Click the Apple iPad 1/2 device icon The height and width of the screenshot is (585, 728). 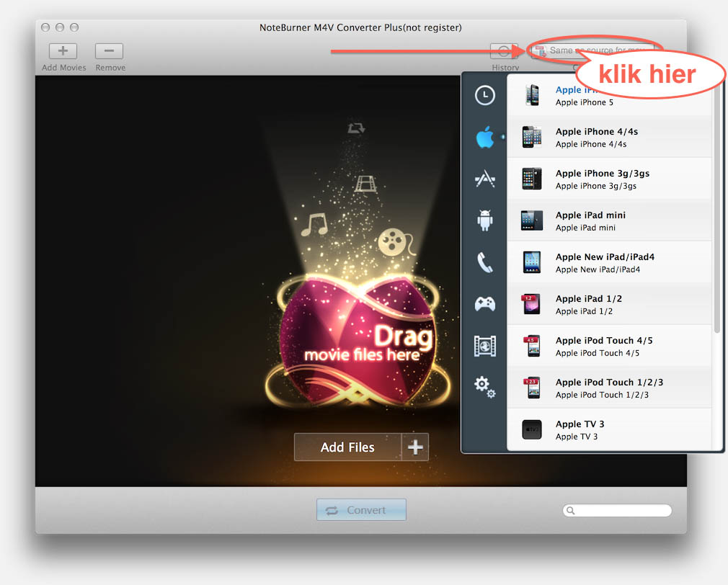click(x=531, y=304)
